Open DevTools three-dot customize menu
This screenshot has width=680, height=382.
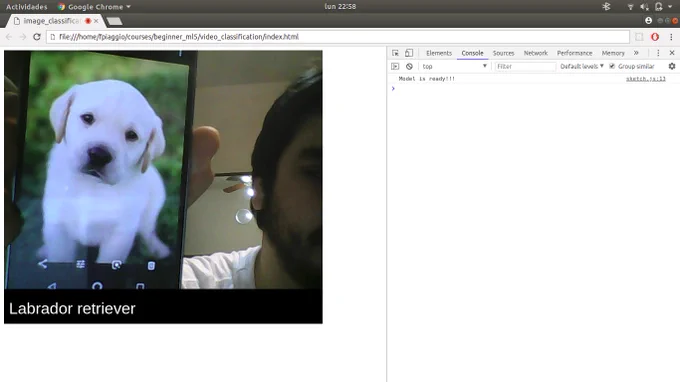click(658, 53)
